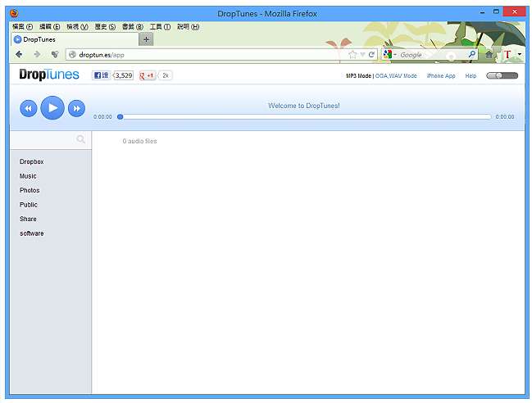Select MP3 Mode
Viewport: 532px width, 403px height.
[x=358, y=76]
